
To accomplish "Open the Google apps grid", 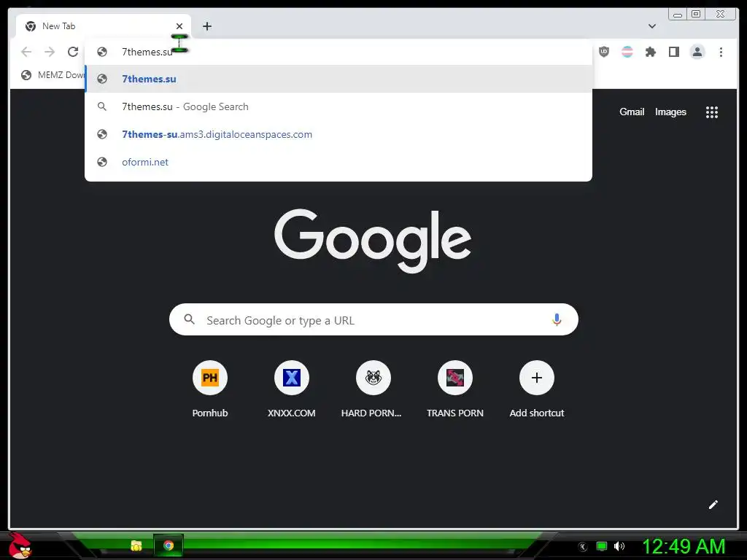I will tap(712, 112).
